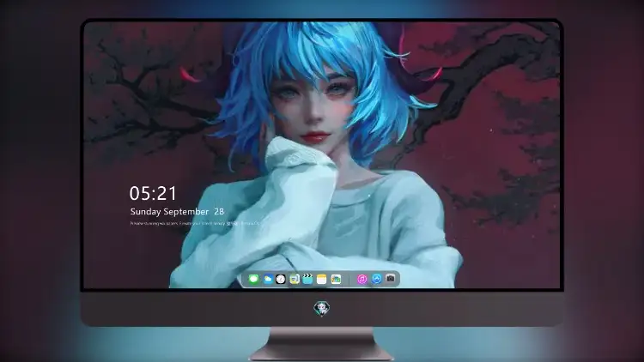Image resolution: width=644 pixels, height=362 pixels.
Task: Click the monitor chin logo badge
Action: (x=322, y=309)
